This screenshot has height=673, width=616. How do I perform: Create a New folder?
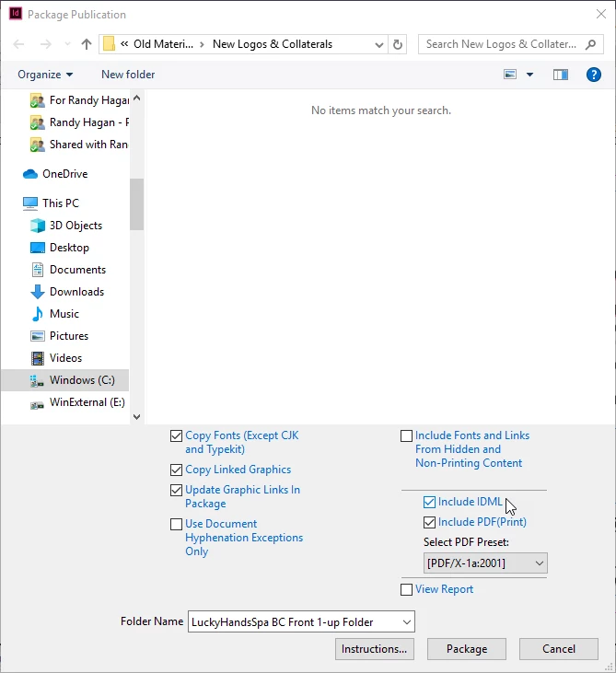128,75
